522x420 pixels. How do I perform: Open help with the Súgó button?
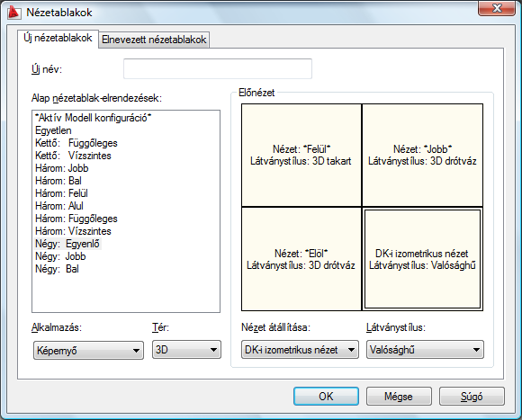472,396
